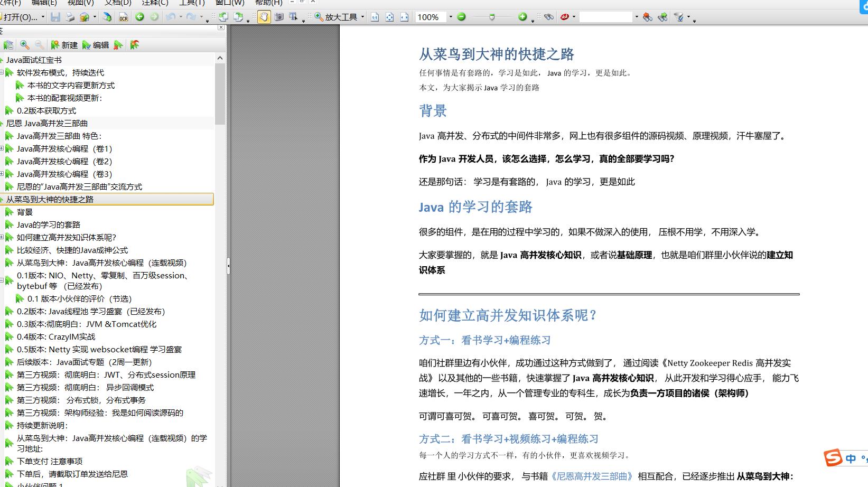Screen dimensions: 868x487
Task: Open the 工具(T) menu
Action: [x=192, y=3]
